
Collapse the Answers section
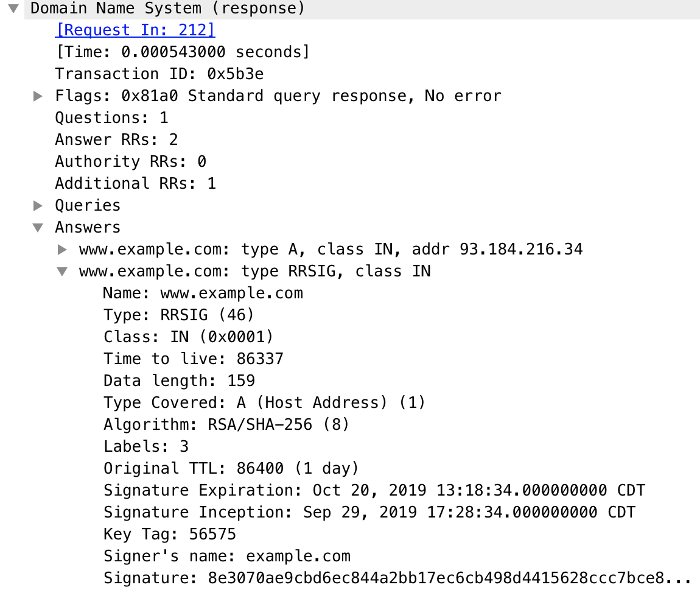click(x=38, y=228)
